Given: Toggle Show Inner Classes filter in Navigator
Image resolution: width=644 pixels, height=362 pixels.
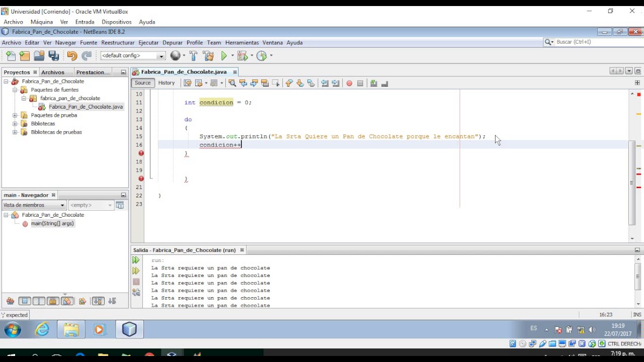Looking at the screenshot, I should pos(67,301).
